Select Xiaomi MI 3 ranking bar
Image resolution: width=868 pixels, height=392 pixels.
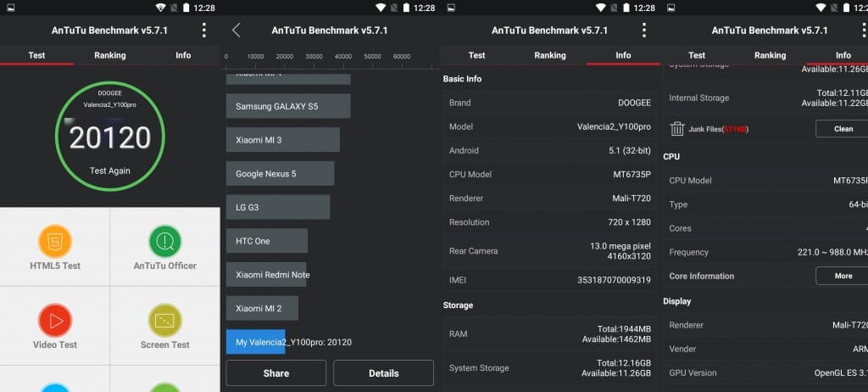(x=283, y=140)
